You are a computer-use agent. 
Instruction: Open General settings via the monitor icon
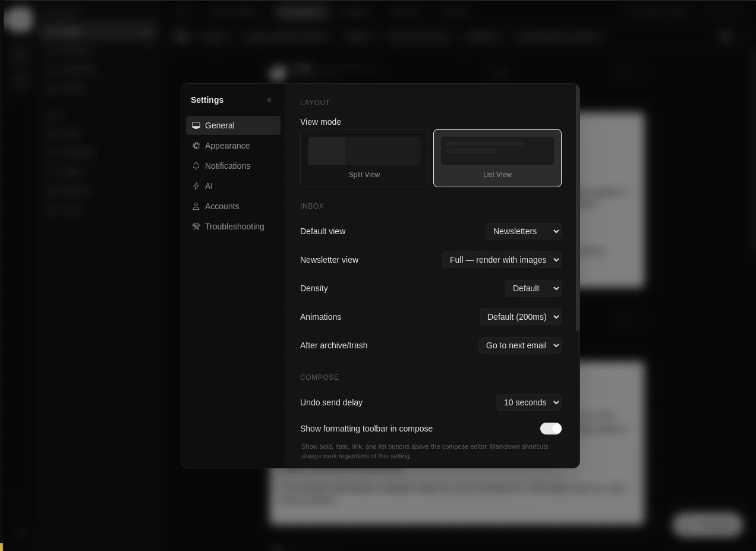coord(196,125)
